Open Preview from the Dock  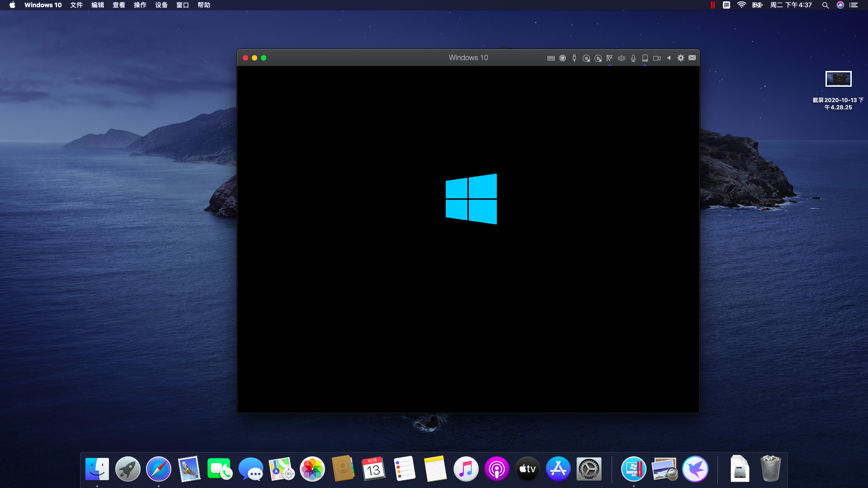click(x=665, y=469)
